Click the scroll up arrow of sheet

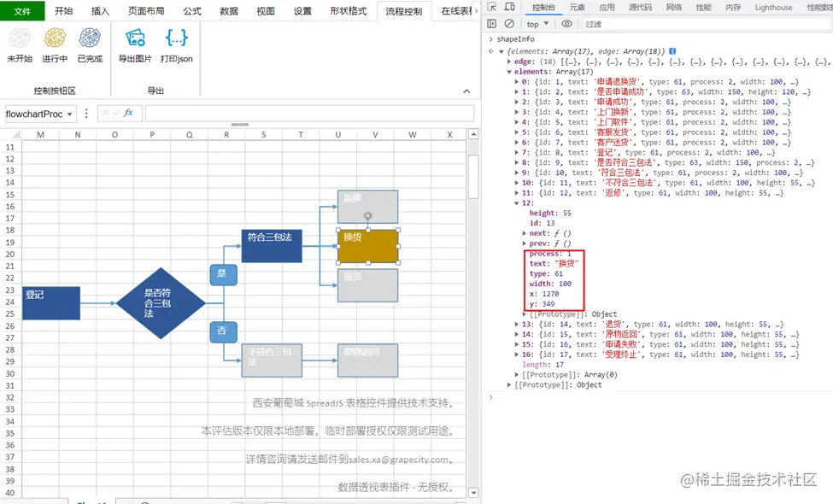point(473,134)
